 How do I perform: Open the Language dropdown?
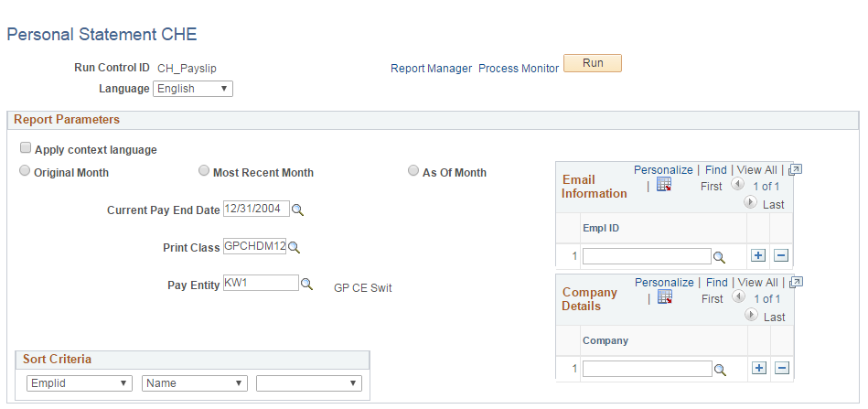tap(193, 89)
